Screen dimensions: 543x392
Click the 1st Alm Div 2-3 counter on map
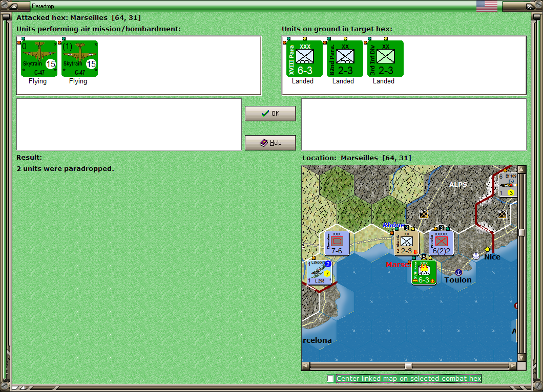coord(407,243)
